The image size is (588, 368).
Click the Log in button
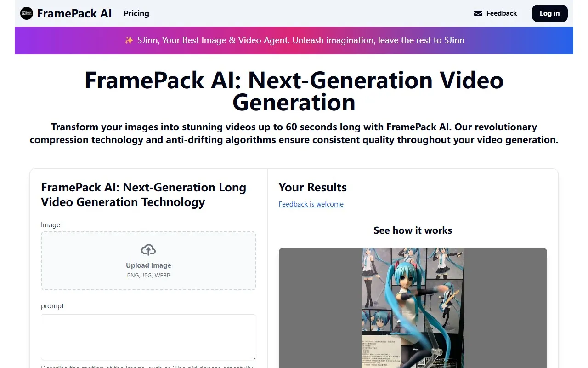coord(550,13)
